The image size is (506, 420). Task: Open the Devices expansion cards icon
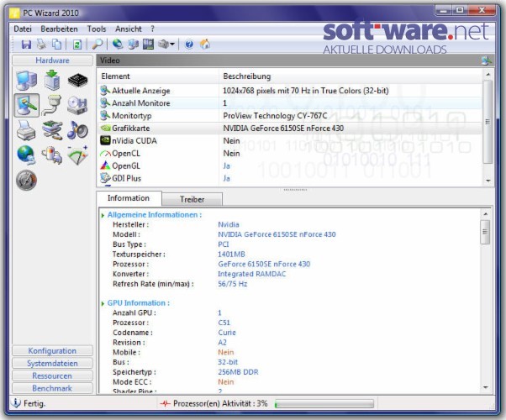click(x=52, y=130)
